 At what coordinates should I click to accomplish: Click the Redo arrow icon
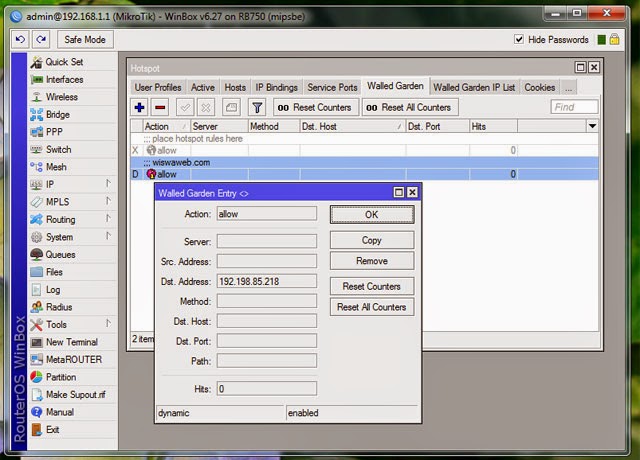[x=41, y=40]
